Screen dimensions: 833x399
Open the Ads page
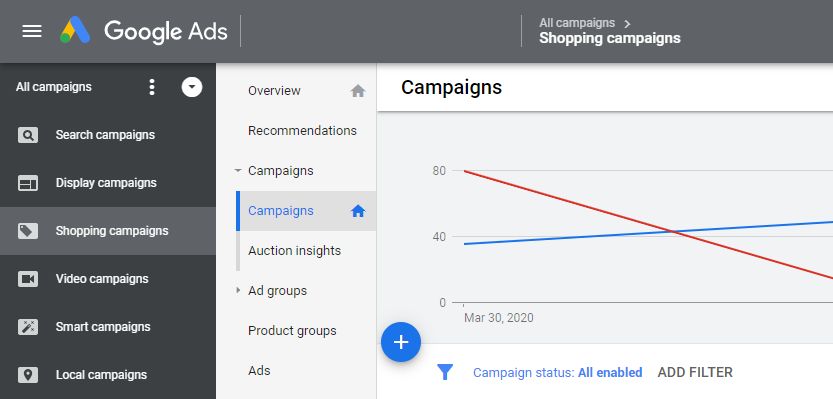coord(259,371)
